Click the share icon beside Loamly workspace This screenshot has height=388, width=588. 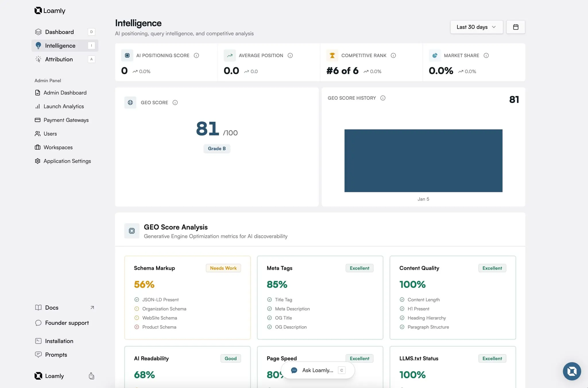[x=92, y=376]
